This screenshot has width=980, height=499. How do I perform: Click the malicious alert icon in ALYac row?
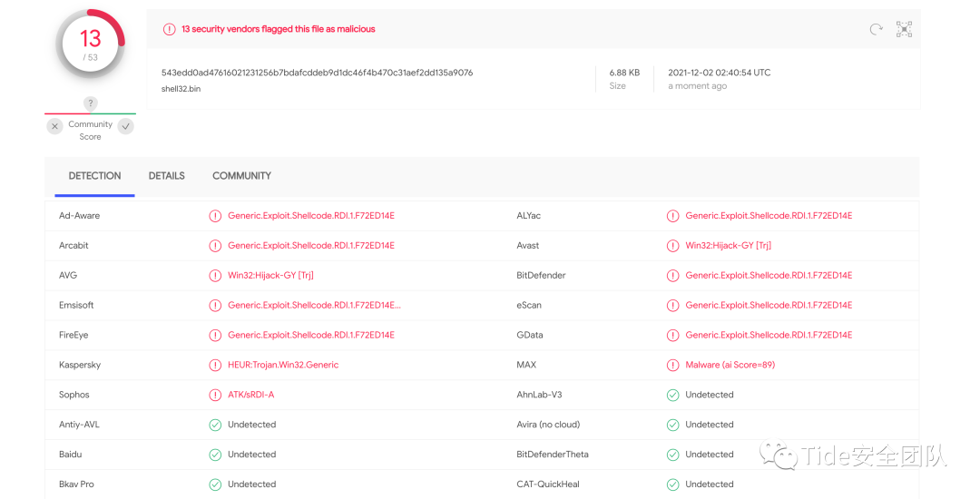click(672, 216)
